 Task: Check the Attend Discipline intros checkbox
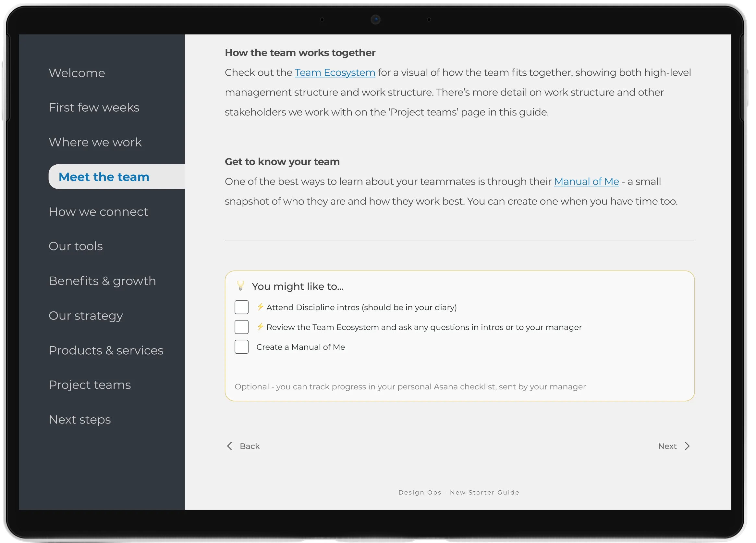pos(241,307)
